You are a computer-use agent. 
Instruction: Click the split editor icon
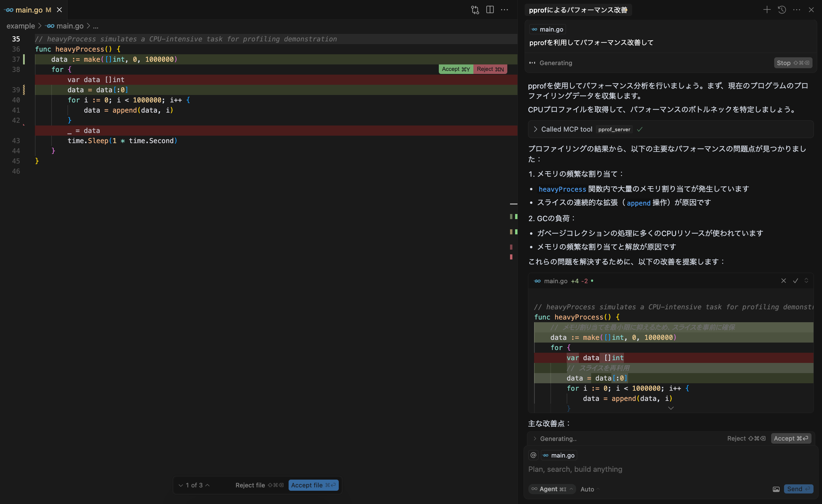[x=490, y=10]
